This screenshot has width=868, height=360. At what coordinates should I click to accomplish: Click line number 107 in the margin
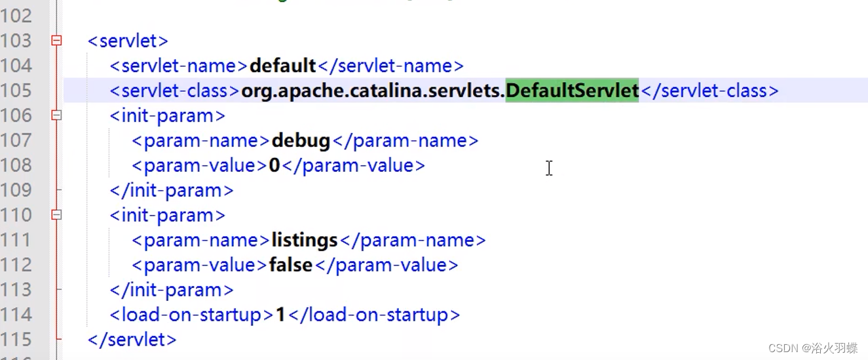[x=16, y=140]
